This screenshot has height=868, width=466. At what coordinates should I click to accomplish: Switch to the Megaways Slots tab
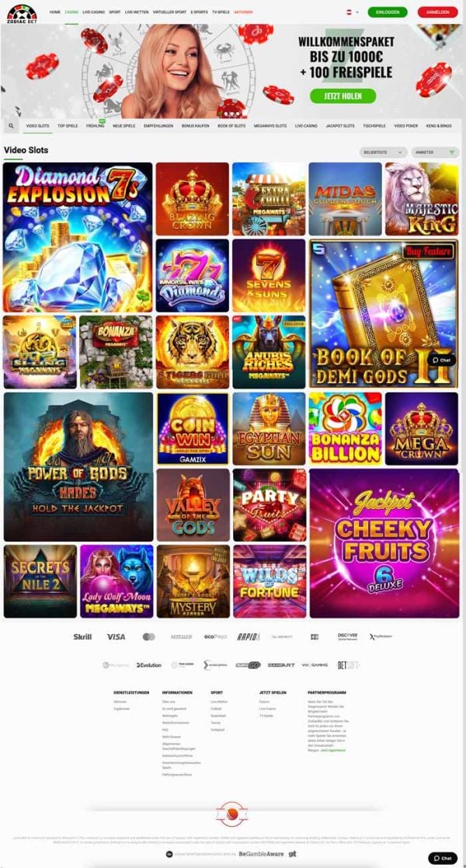(270, 126)
